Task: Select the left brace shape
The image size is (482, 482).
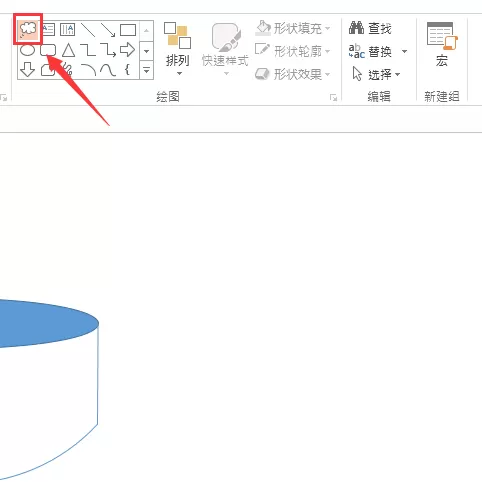Action: (127, 70)
